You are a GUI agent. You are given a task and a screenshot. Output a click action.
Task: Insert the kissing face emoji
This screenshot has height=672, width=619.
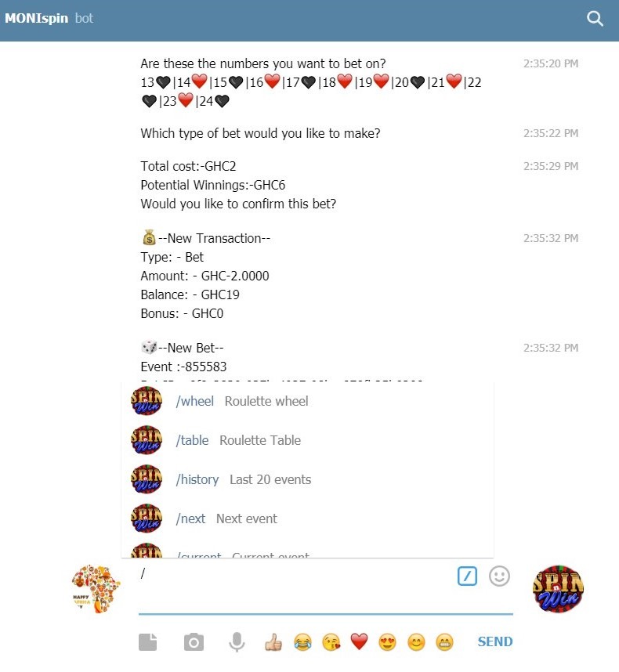(331, 642)
